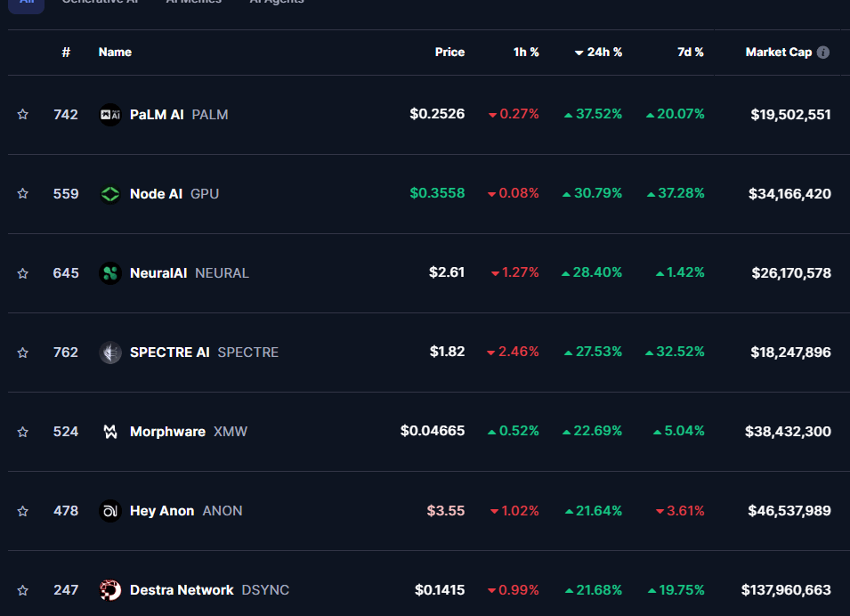The height and width of the screenshot is (616, 850).
Task: Favorite SPECTRE AI using its star icon
Action: click(23, 353)
